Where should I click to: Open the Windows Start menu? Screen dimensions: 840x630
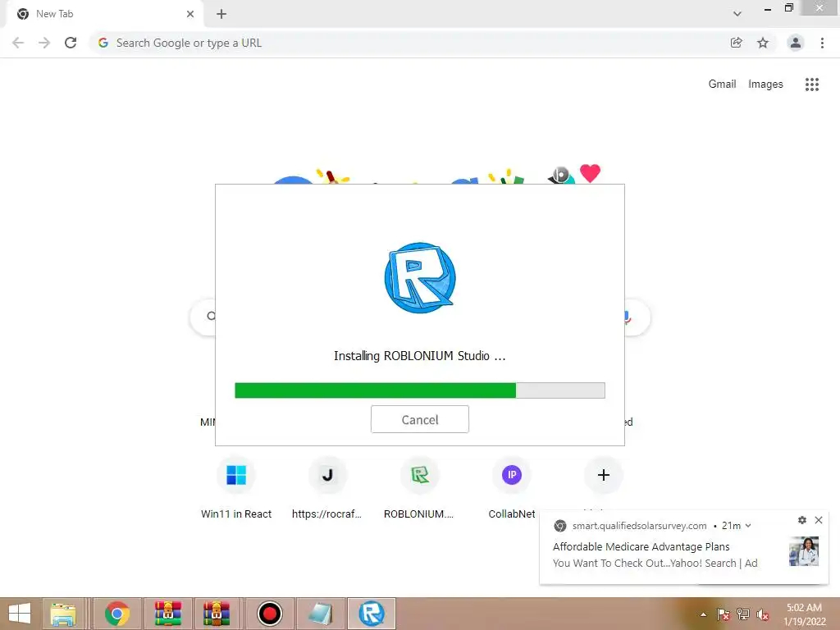point(20,614)
